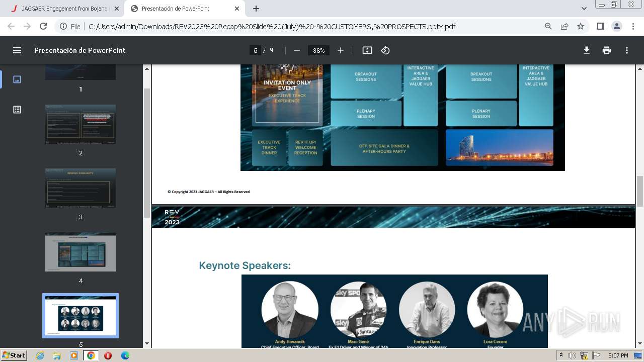
Task: Open File Explorer from taskbar
Action: coord(57,355)
